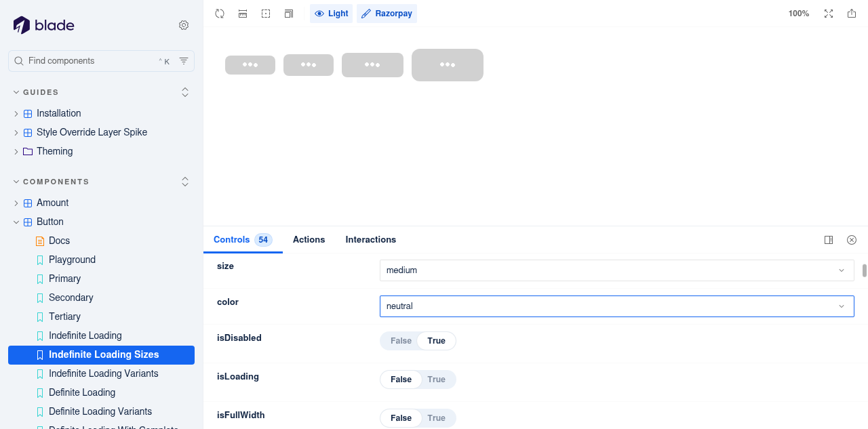Switch to the Interactions tab
The width and height of the screenshot is (868, 429).
click(x=371, y=240)
